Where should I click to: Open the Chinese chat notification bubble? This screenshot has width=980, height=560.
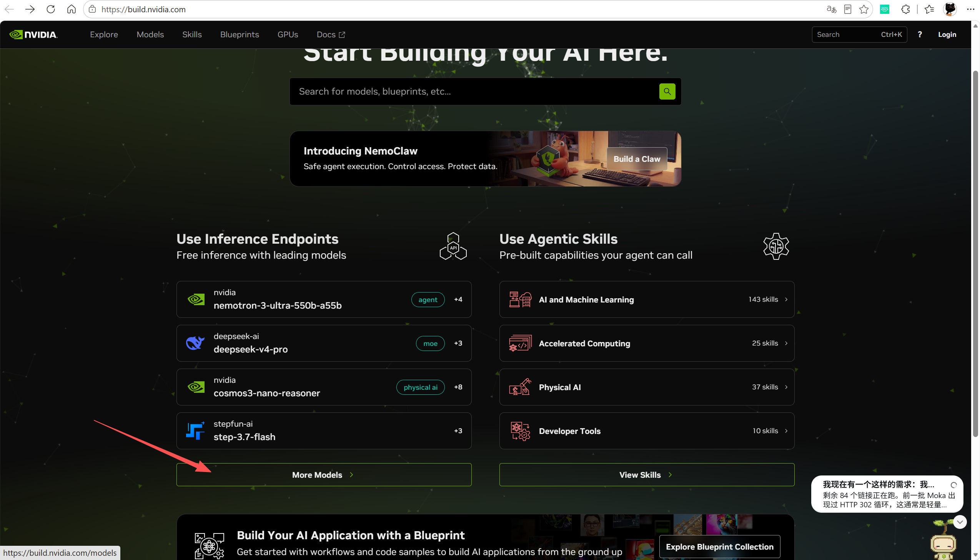pyautogui.click(x=887, y=494)
